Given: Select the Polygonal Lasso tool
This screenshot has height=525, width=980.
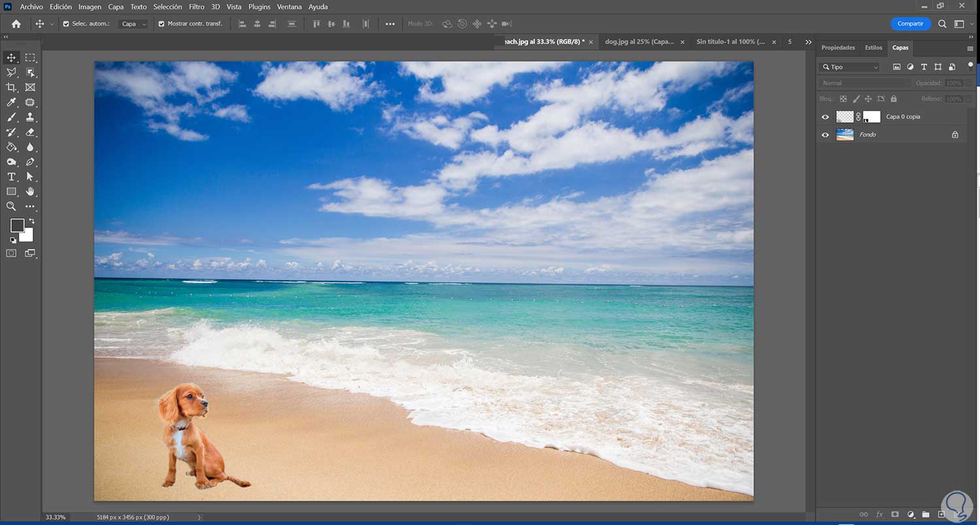Looking at the screenshot, I should pos(11,72).
